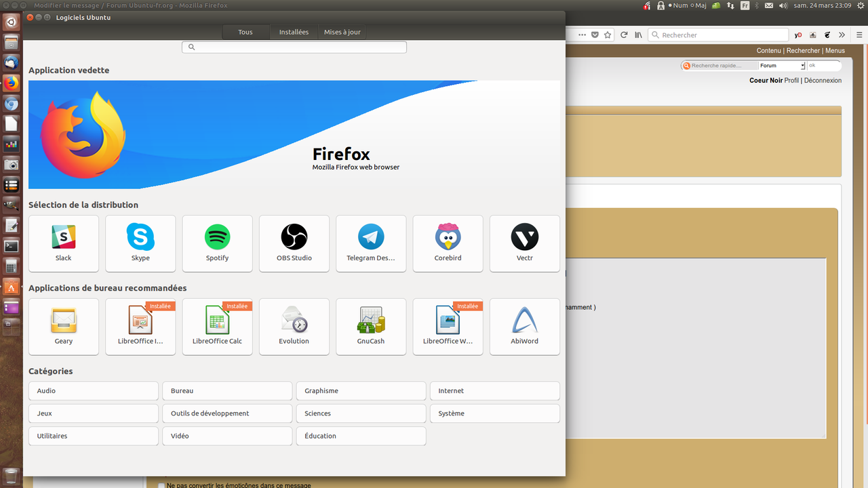Open Calculator from the launcher
The image size is (868, 488).
point(11,266)
